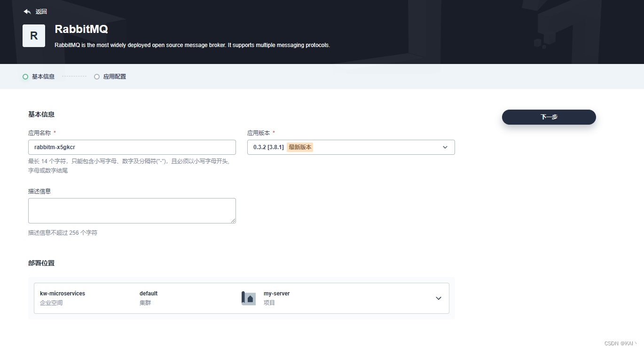Click the description textarea resize handle
Viewport: 644px width, 350px height.
(233, 220)
